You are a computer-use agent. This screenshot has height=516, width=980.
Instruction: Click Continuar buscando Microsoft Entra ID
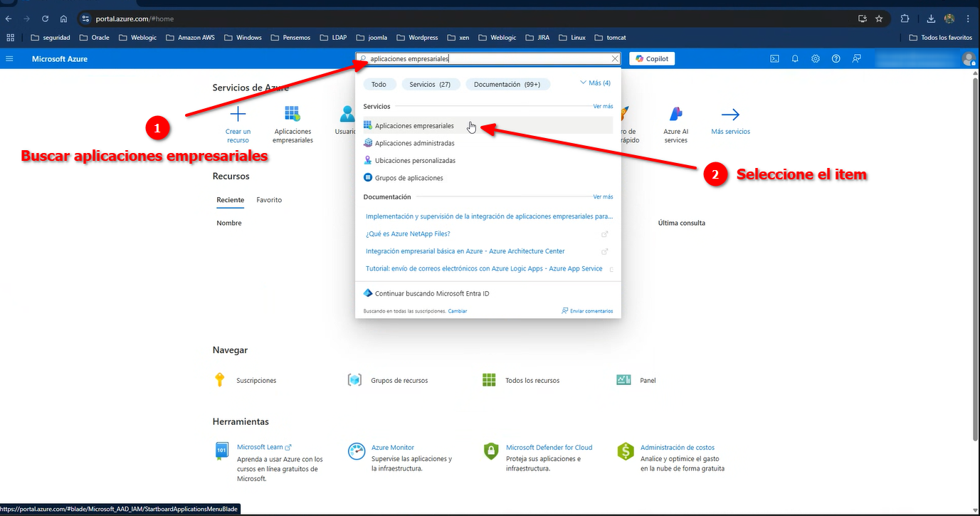[431, 293]
